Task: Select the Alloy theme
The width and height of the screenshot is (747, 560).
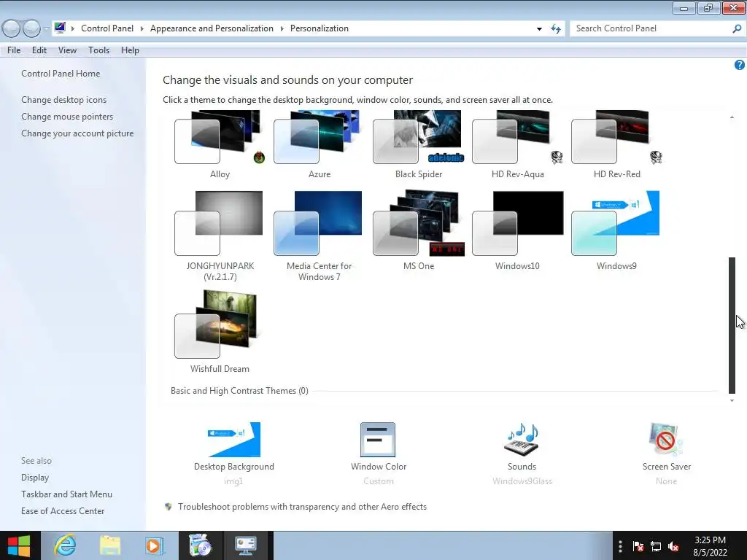Action: coord(220,144)
